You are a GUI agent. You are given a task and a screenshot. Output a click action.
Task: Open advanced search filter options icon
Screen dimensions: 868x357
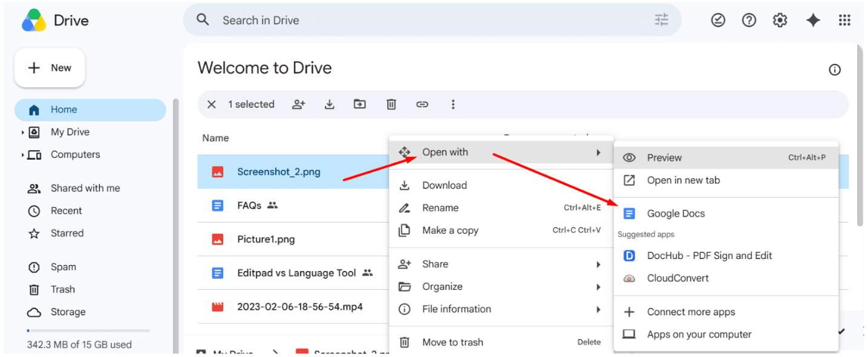[x=662, y=20]
